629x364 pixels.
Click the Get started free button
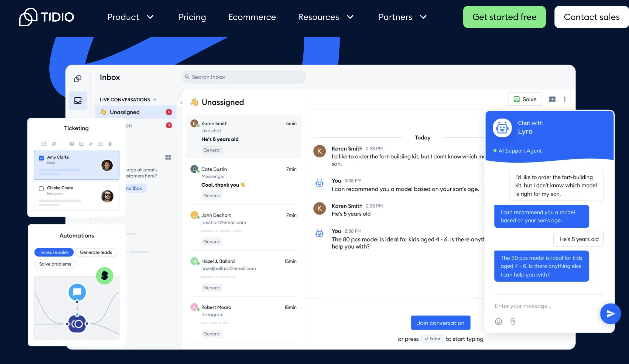click(505, 16)
